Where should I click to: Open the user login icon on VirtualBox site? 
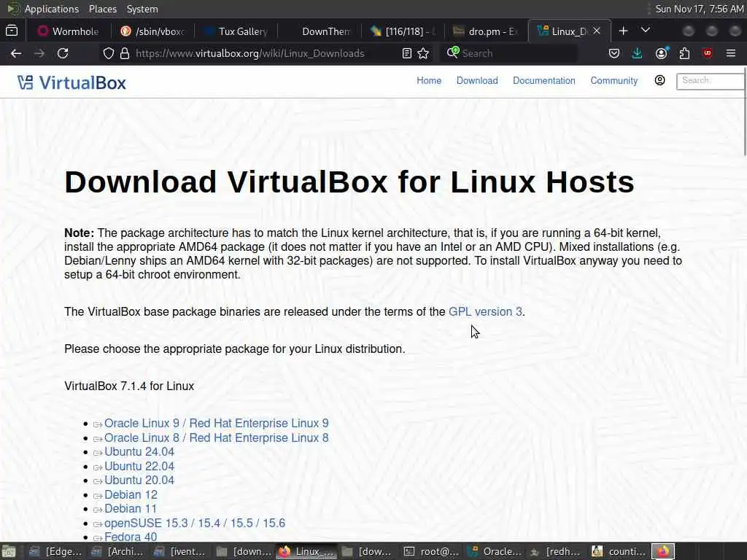tap(659, 80)
